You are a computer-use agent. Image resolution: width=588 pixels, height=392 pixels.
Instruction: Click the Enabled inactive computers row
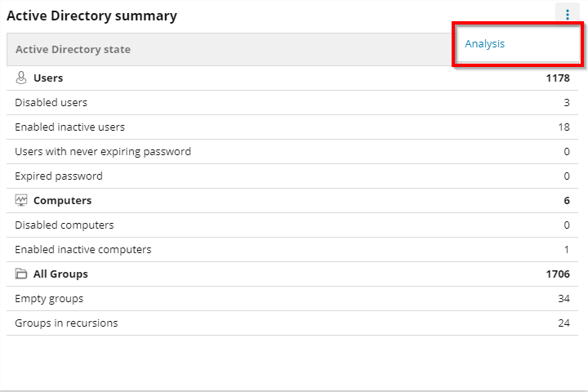83,250
